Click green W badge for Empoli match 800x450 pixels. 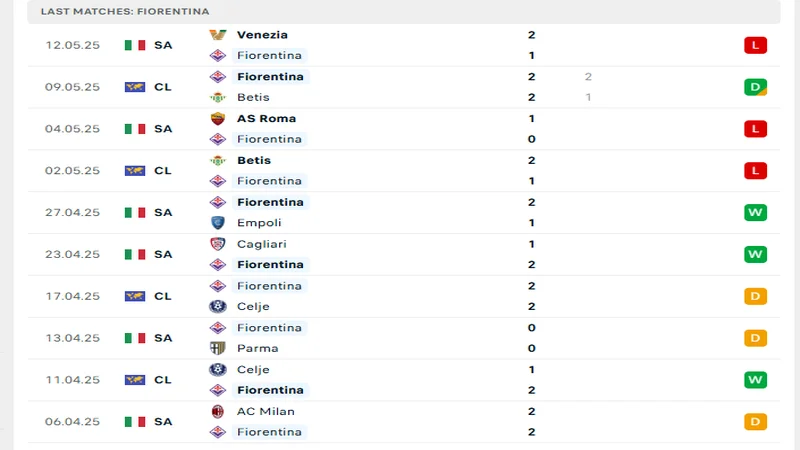click(755, 212)
